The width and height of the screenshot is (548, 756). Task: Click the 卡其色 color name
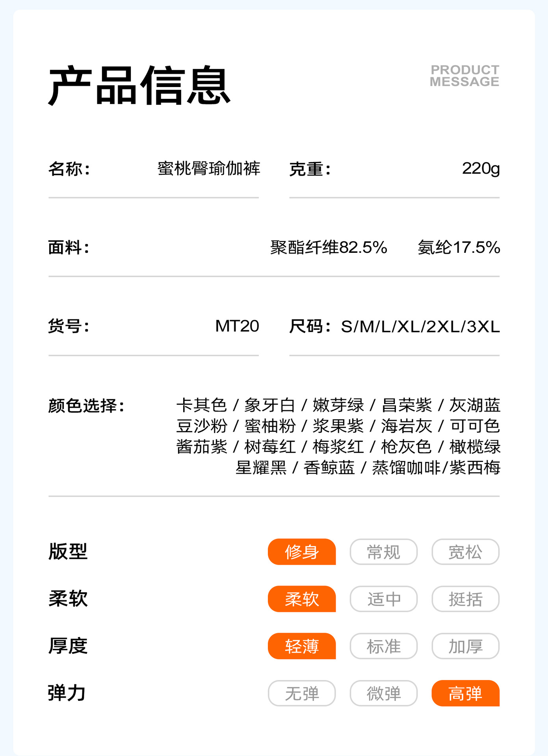click(x=201, y=405)
